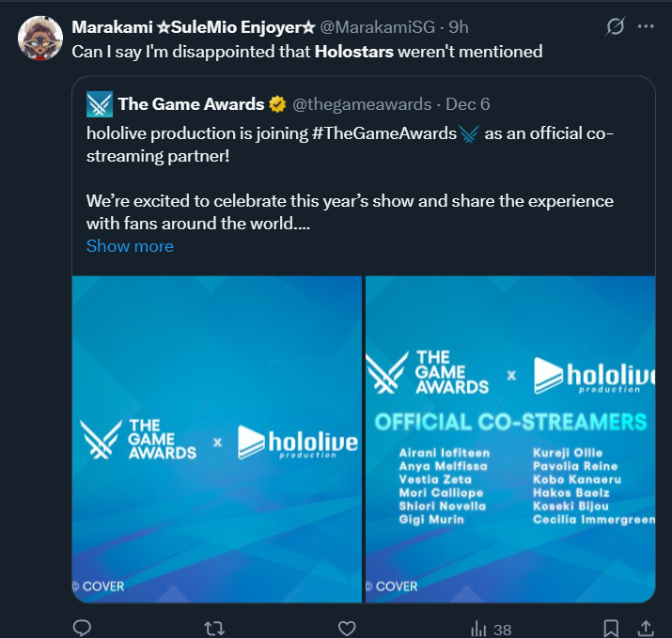Open left hololive partnership image
Screen dimensions: 672x638
click(217, 439)
